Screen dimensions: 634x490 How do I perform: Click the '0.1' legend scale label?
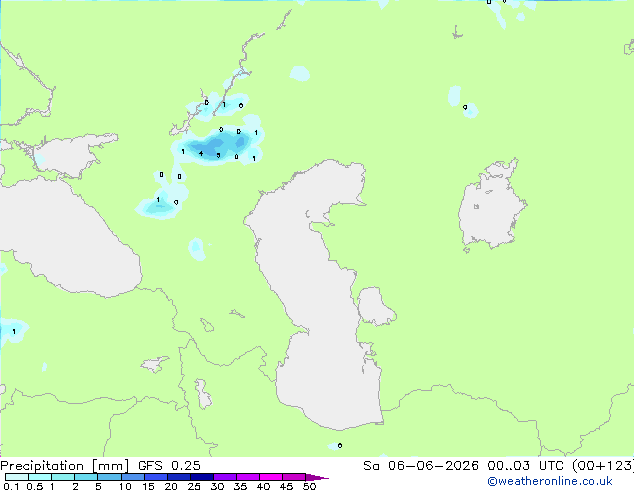(11, 486)
